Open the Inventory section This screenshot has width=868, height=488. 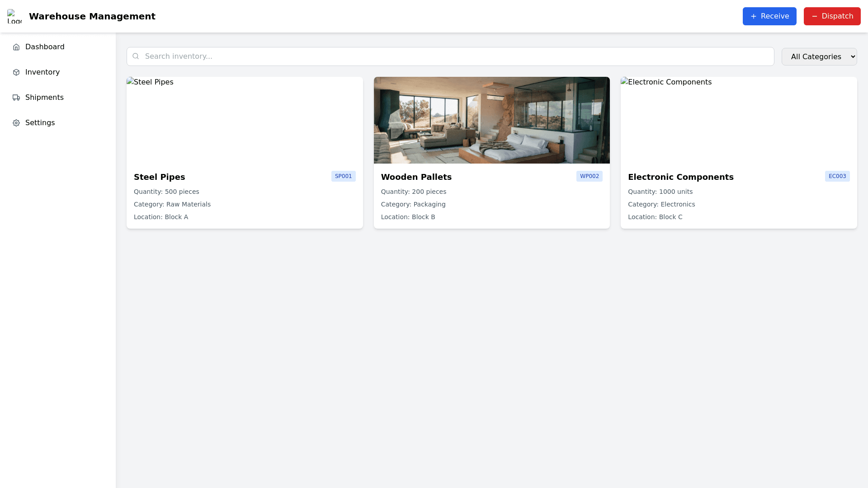pos(42,72)
